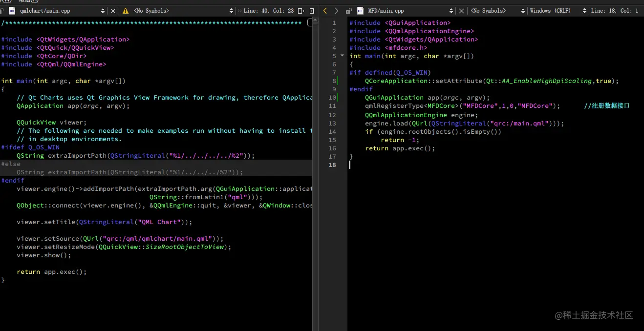Click line number 8 in right editor
This screenshot has height=331, width=644.
click(334, 81)
